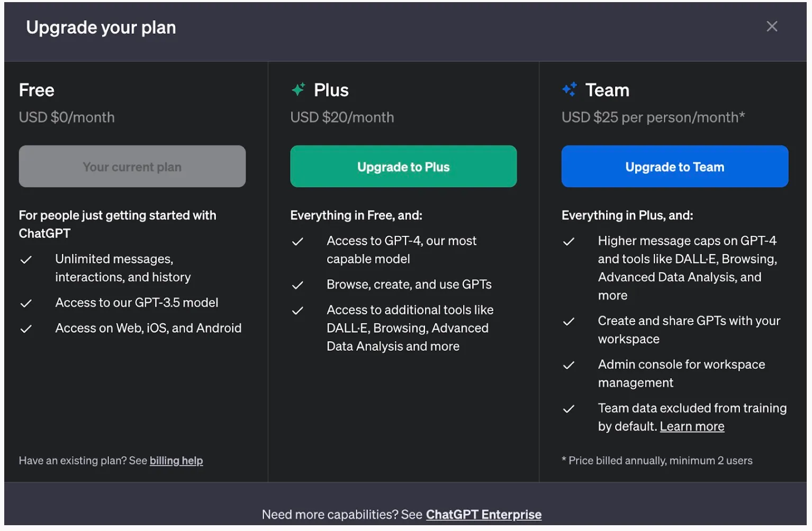Click checkmark beside Create and share GPTs
Screen dimensions: 812x531
coord(569,322)
